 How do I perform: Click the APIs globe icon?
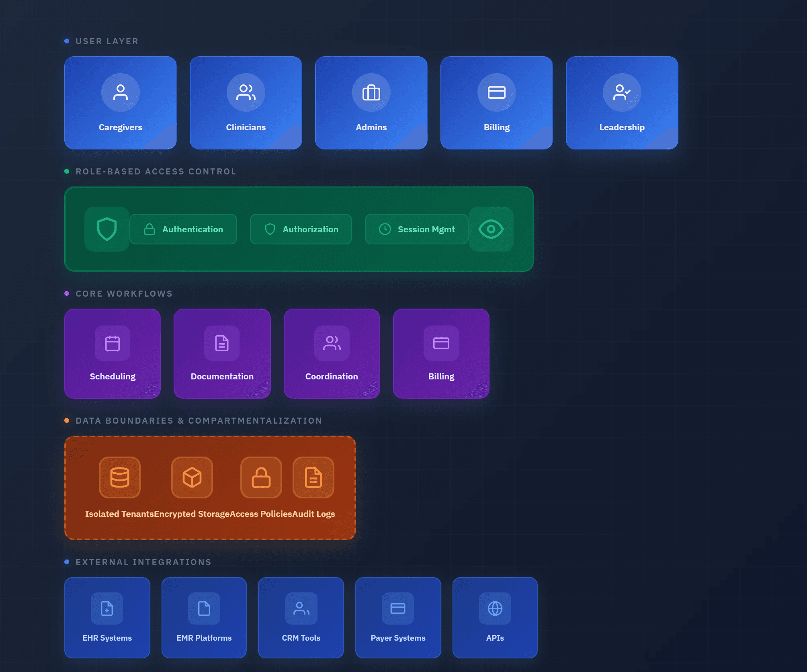(x=495, y=608)
